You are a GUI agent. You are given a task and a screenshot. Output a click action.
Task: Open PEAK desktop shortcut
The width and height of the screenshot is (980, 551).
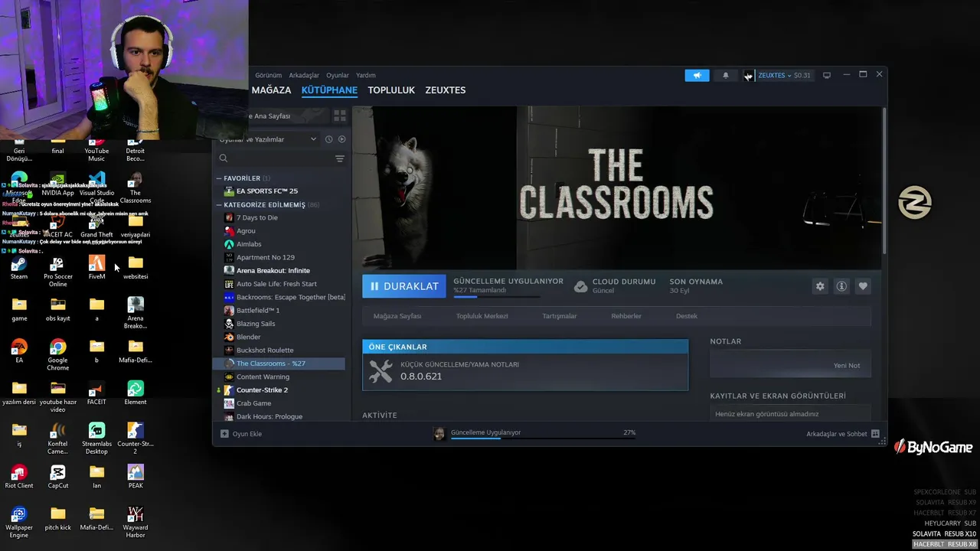(x=136, y=477)
